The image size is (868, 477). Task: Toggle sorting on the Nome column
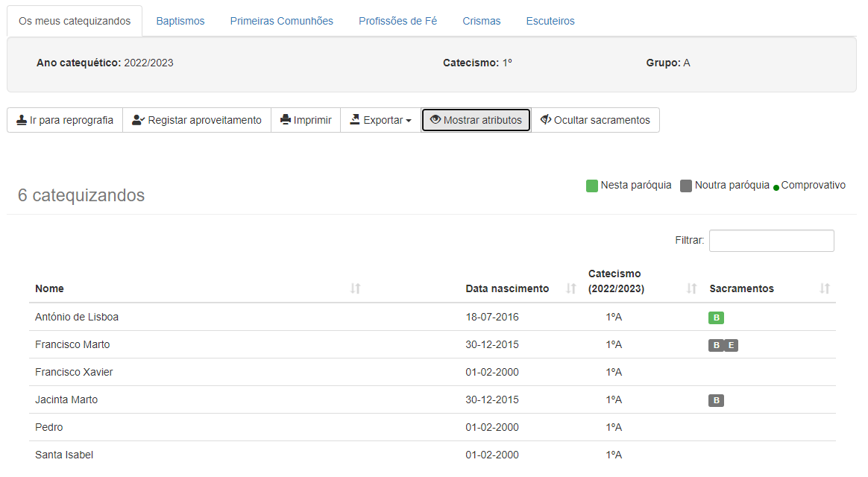coord(356,287)
